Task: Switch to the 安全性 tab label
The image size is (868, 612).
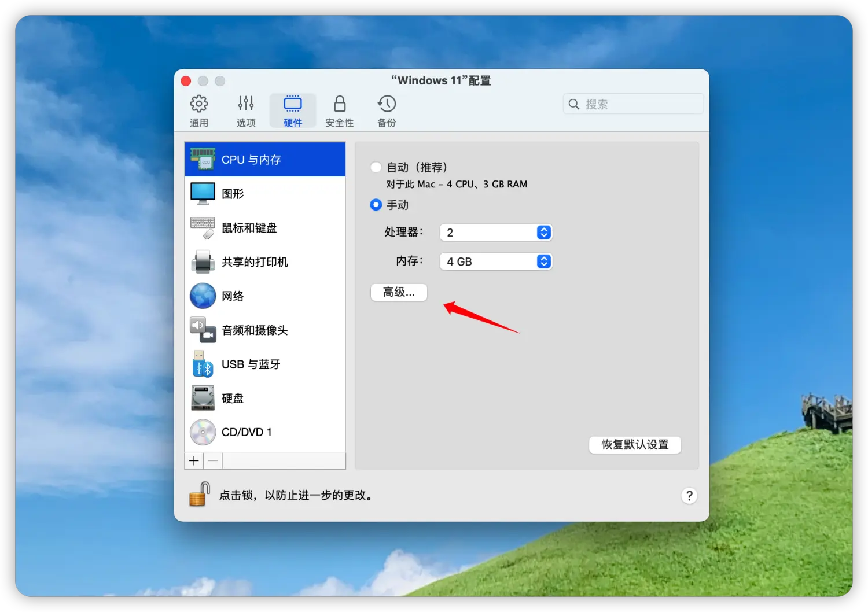Action: [340, 123]
